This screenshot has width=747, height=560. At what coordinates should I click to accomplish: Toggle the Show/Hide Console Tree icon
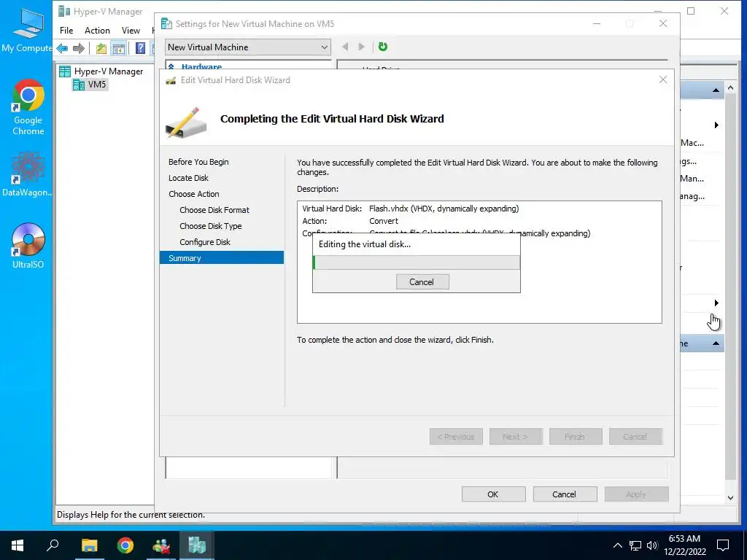click(x=118, y=48)
